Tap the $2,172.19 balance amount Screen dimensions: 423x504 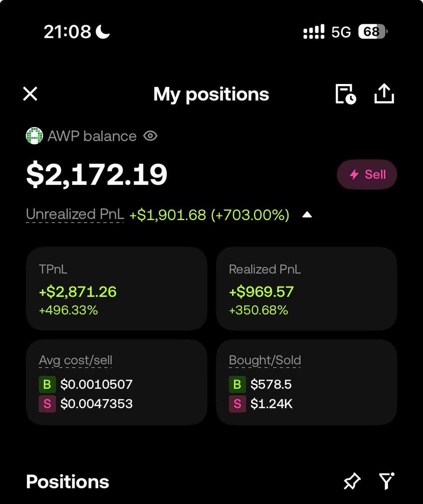[97, 175]
